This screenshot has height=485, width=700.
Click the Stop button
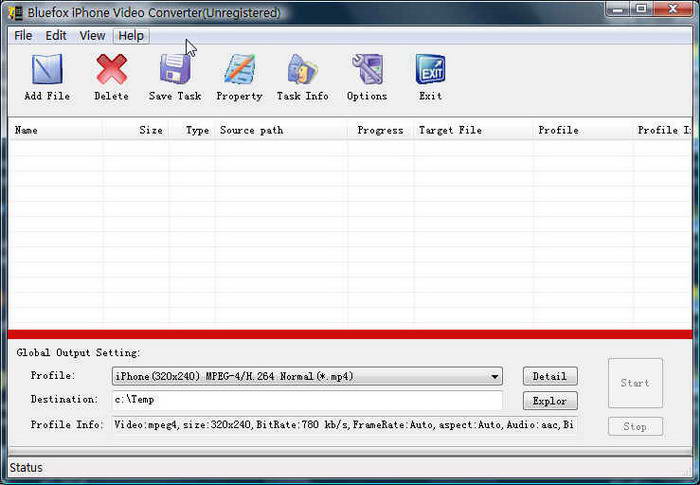click(635, 426)
